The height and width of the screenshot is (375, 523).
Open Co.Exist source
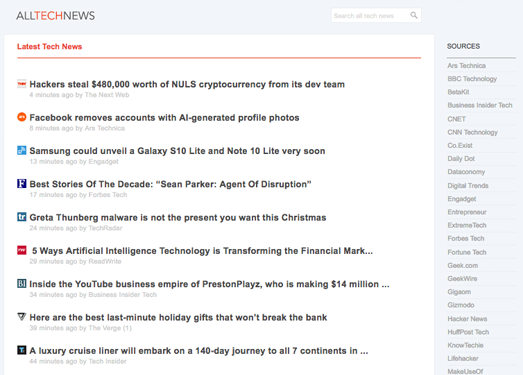pyautogui.click(x=460, y=145)
